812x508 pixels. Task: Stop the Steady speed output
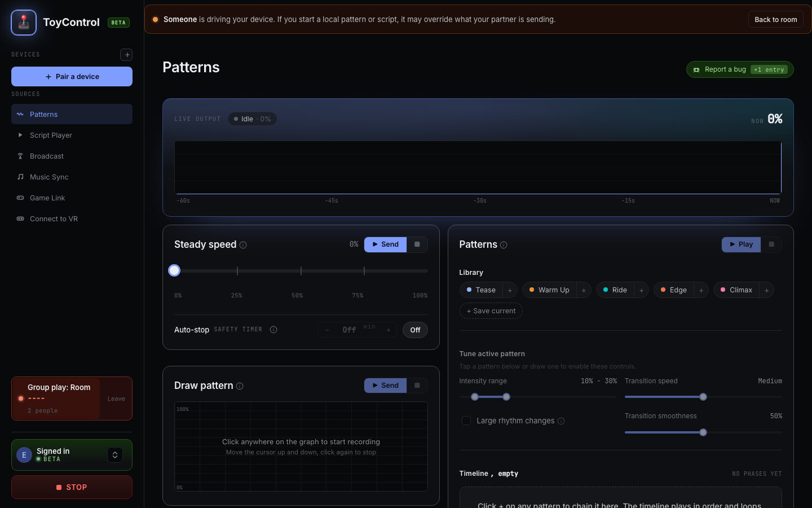click(x=417, y=244)
